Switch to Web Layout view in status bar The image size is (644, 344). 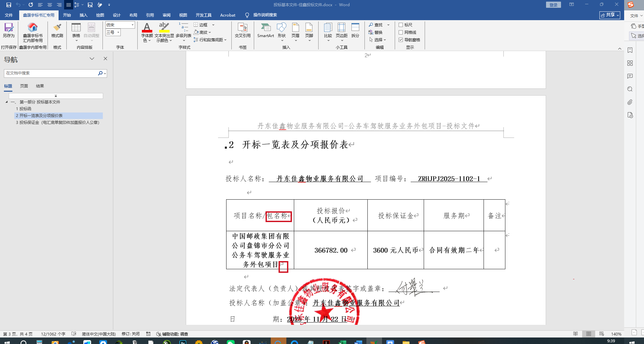coord(602,334)
